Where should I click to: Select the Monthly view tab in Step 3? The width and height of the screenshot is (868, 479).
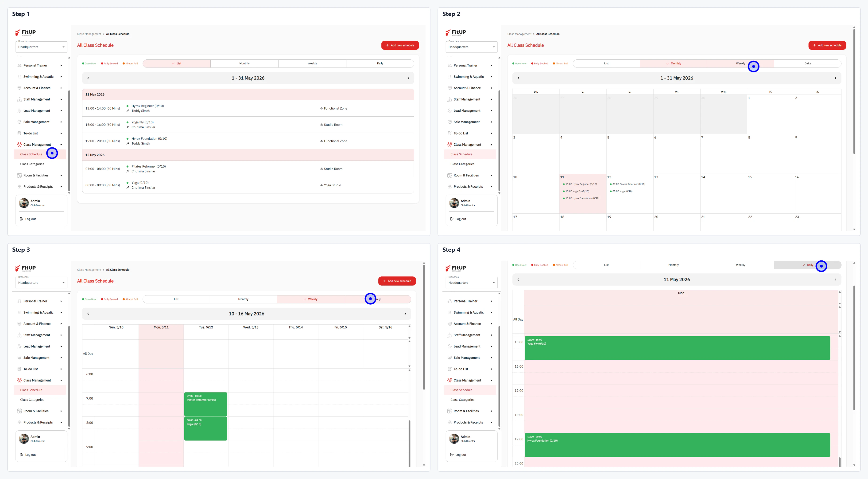tap(243, 299)
